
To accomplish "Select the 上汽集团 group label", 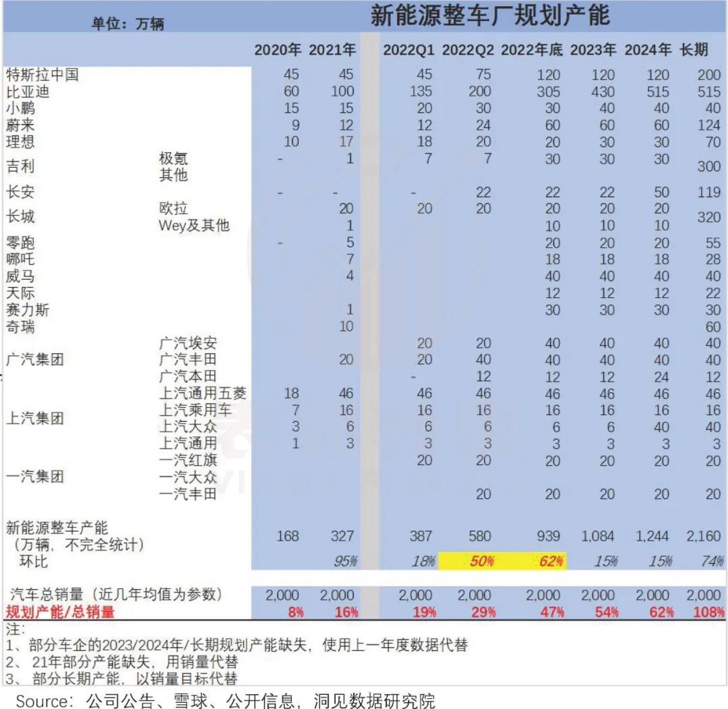I will pos(35,419).
